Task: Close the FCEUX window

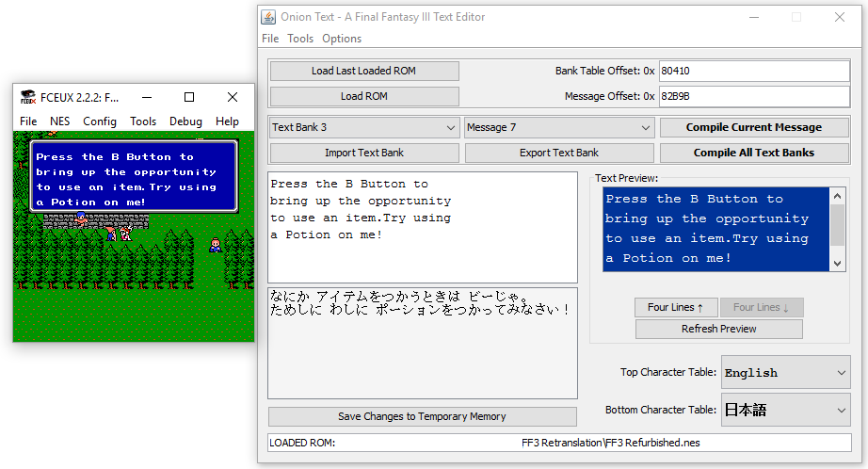Action: pos(233,97)
